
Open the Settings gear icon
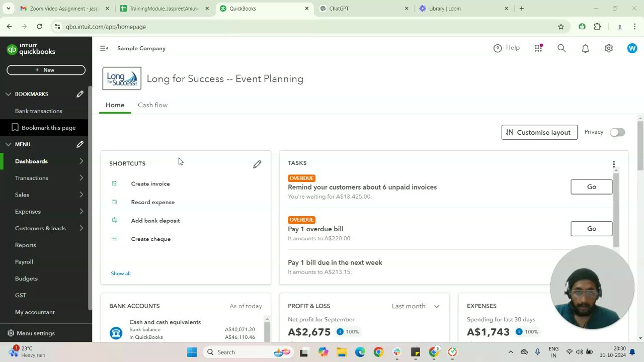tap(609, 48)
